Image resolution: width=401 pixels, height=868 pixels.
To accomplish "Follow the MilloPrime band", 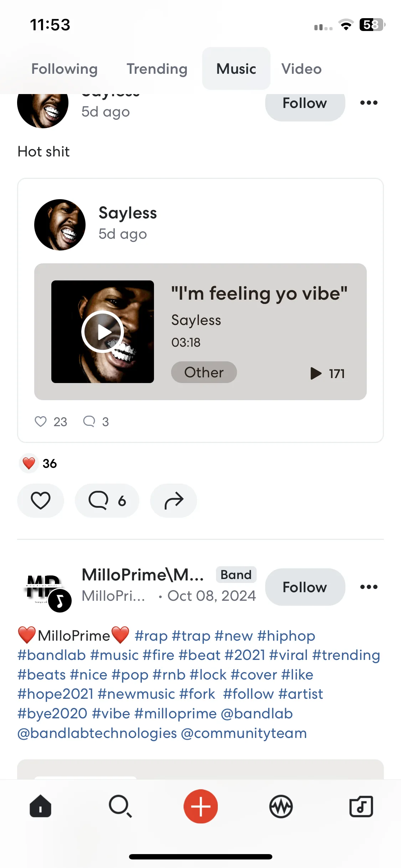I will pyautogui.click(x=305, y=587).
